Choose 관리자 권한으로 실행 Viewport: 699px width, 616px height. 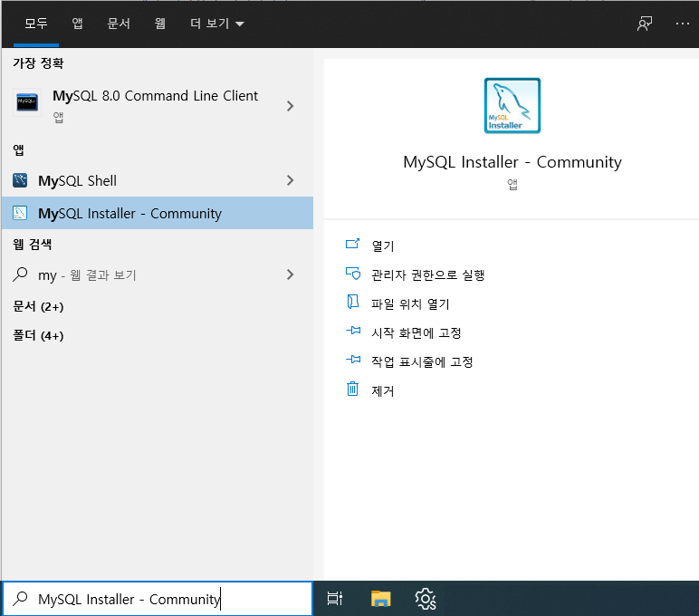[x=428, y=274]
